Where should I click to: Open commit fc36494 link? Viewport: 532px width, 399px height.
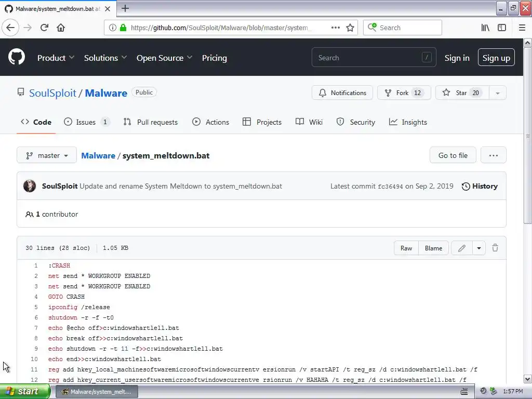tap(391, 187)
